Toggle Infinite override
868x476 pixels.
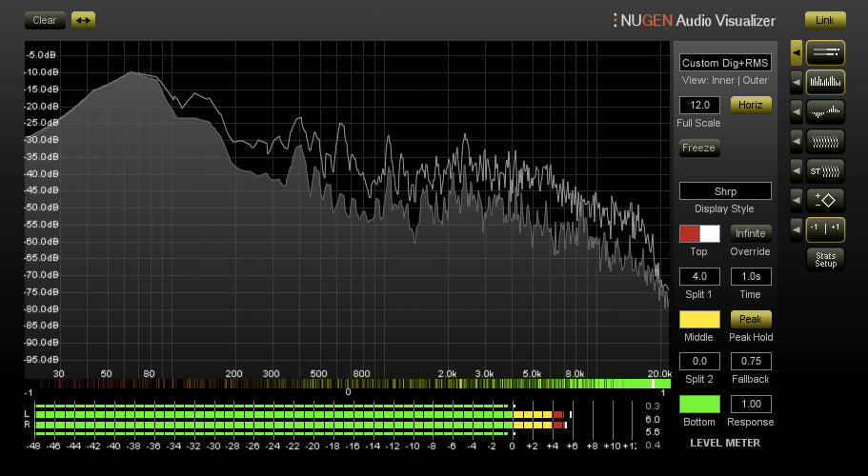(751, 233)
